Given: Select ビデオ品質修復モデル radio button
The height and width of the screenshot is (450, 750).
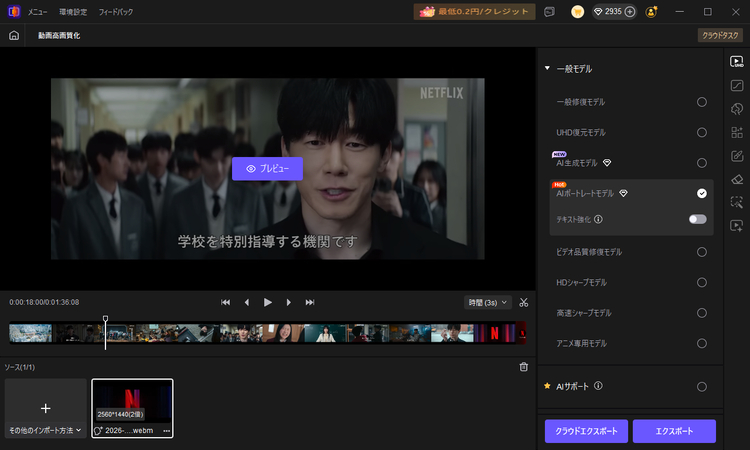Looking at the screenshot, I should 702,252.
